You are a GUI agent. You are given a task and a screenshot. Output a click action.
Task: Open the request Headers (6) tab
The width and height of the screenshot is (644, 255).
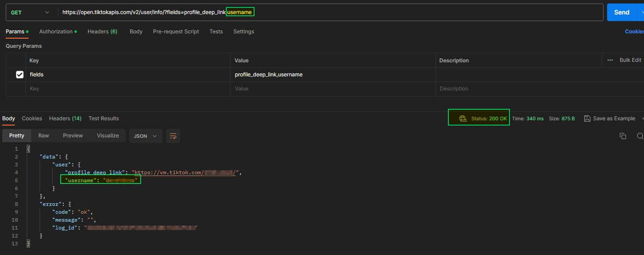coord(102,32)
